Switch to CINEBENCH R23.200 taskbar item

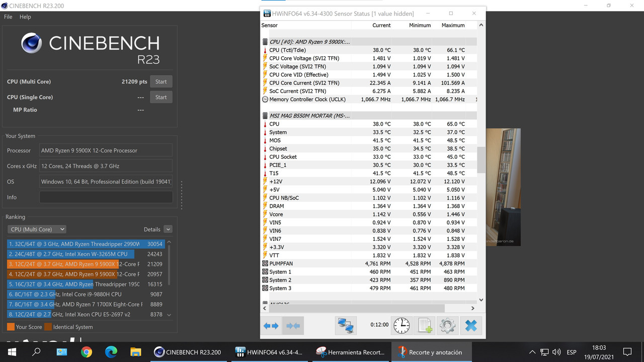tap(188, 352)
